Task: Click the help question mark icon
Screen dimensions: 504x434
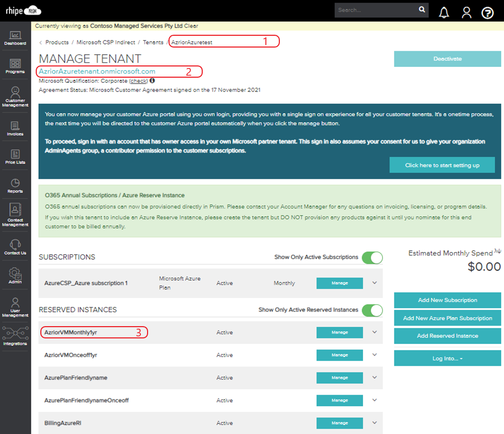Action: click(487, 12)
